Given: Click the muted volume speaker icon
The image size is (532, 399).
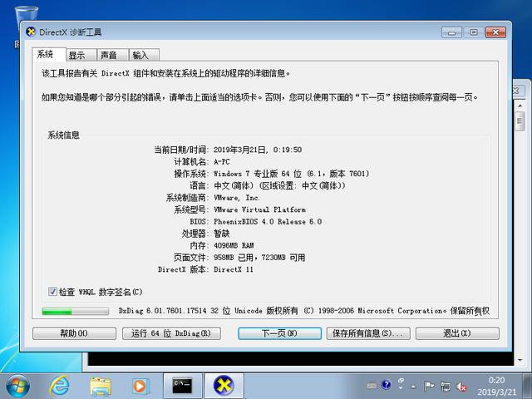Looking at the screenshot, I should (461, 387).
